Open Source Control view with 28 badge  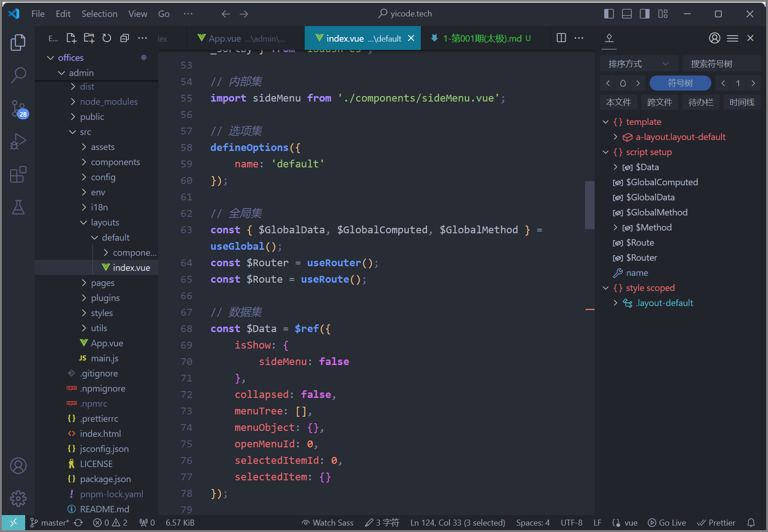tap(18, 109)
